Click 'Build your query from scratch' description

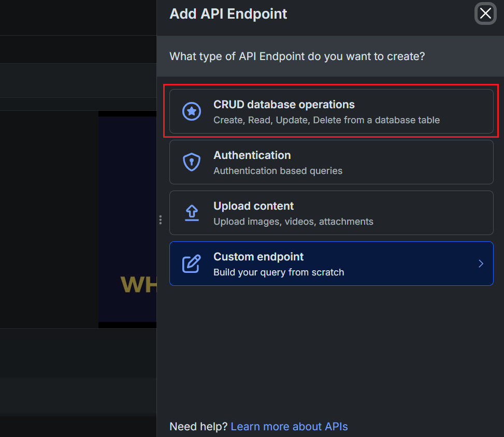point(279,272)
